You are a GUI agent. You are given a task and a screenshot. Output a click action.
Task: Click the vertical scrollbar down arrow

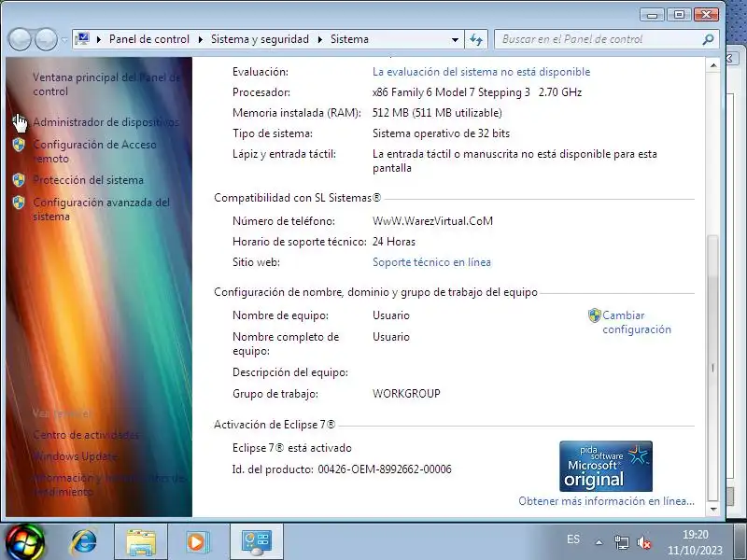(713, 510)
